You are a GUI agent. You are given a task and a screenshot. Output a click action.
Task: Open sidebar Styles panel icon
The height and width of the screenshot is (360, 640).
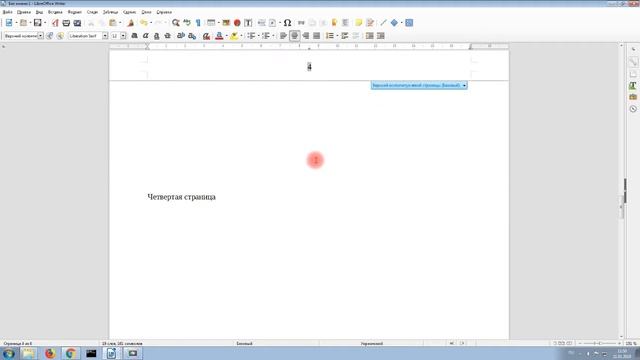click(x=633, y=85)
